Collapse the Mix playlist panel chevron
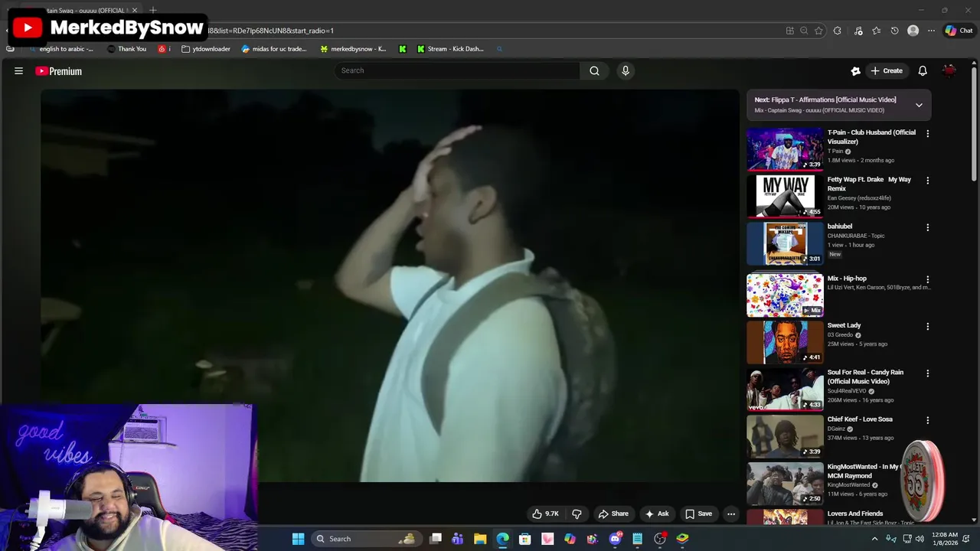Viewport: 980px width, 551px height. (x=919, y=105)
